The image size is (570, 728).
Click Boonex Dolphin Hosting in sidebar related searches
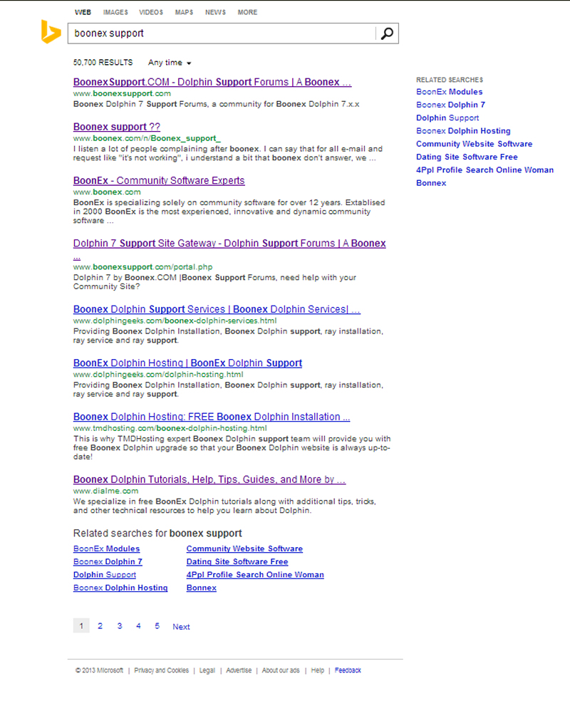[x=463, y=131]
